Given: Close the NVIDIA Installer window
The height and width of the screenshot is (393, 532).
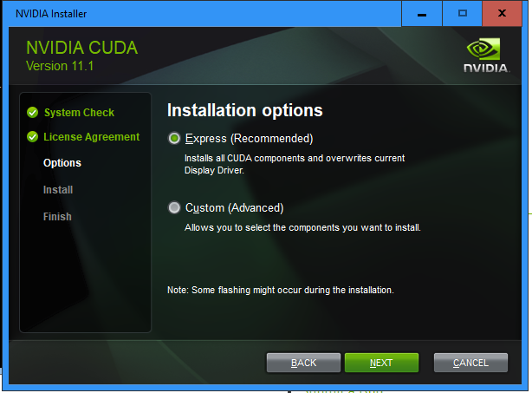Looking at the screenshot, I should (502, 14).
